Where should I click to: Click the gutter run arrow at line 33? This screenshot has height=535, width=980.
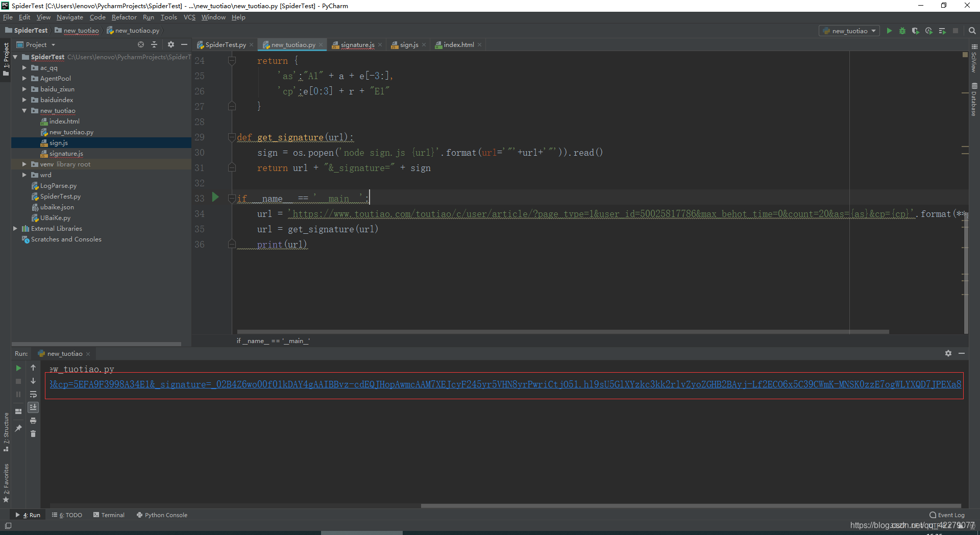215,197
